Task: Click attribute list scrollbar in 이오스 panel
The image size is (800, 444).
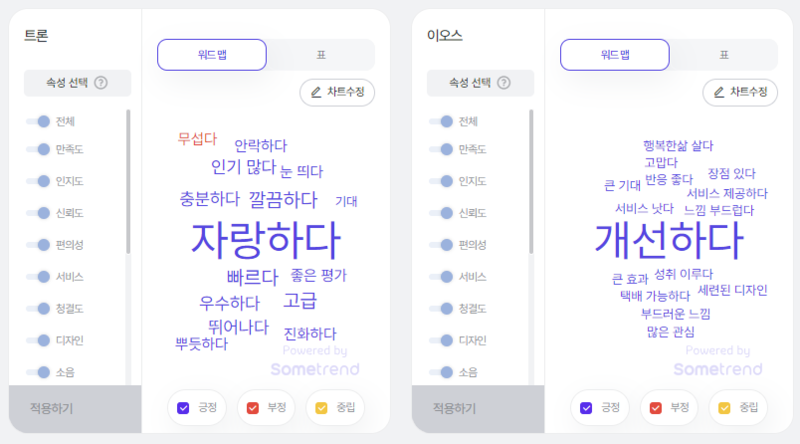Action: 531,182
